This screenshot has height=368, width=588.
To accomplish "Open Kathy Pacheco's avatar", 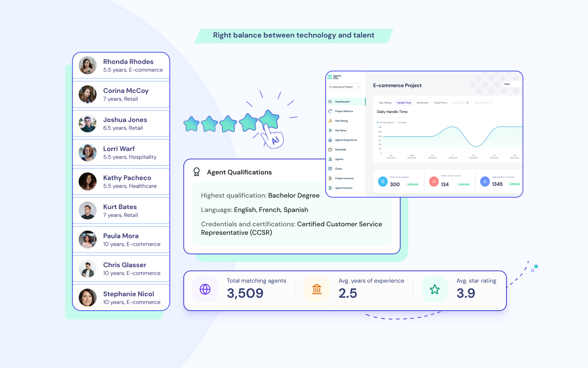I will pyautogui.click(x=87, y=181).
